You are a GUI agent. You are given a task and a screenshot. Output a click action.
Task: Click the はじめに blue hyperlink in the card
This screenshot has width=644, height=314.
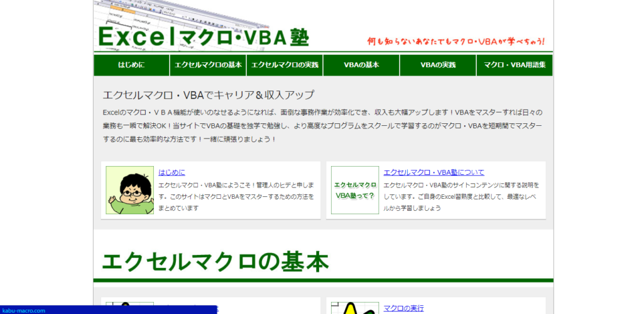point(172,172)
